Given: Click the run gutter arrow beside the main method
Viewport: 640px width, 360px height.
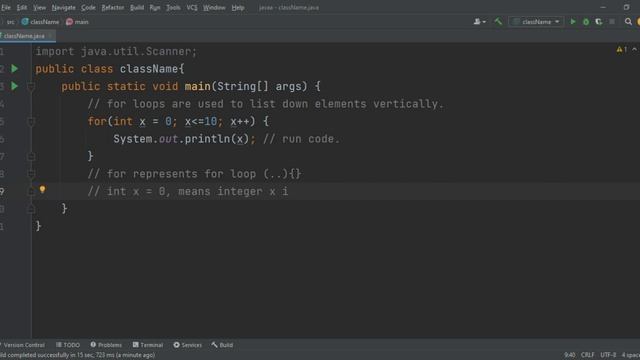Looking at the screenshot, I should click(x=15, y=86).
